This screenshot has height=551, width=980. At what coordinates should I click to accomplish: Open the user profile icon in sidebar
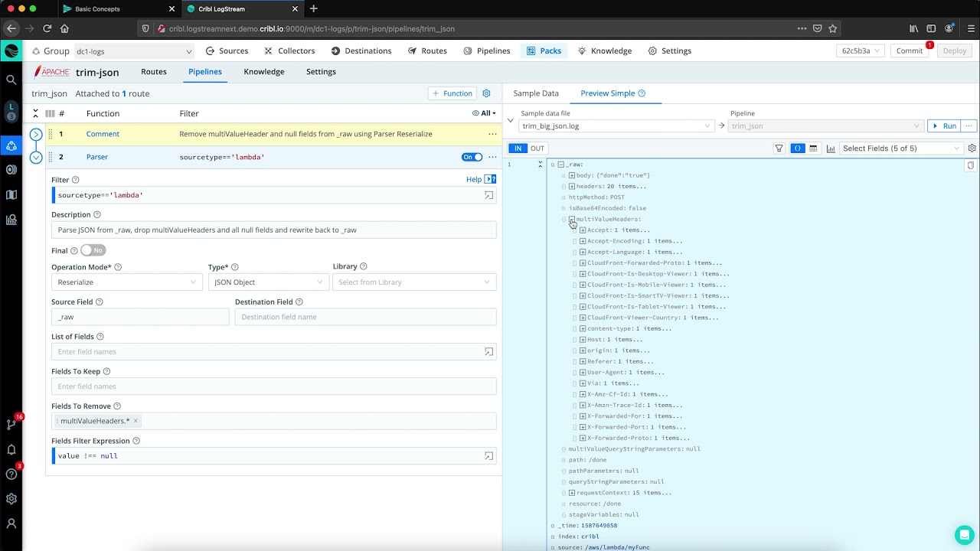click(x=11, y=524)
